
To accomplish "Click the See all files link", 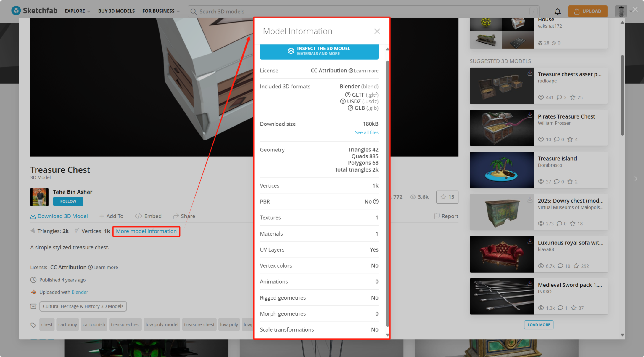I will [x=366, y=132].
